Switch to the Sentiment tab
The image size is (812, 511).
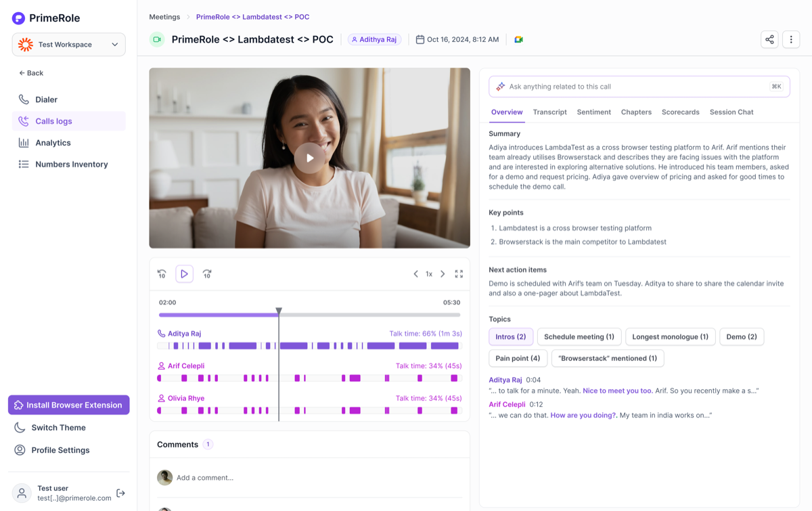594,112
